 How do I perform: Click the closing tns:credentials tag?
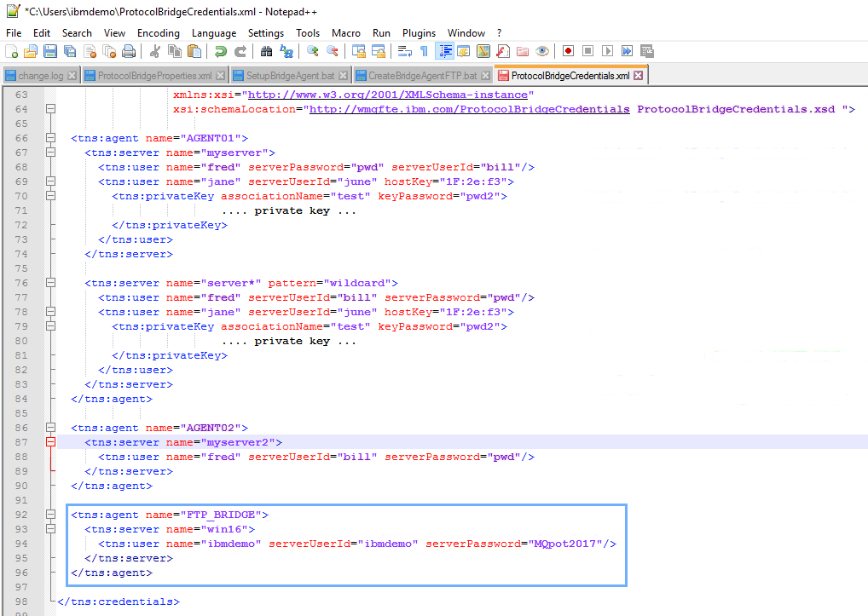(x=119, y=601)
